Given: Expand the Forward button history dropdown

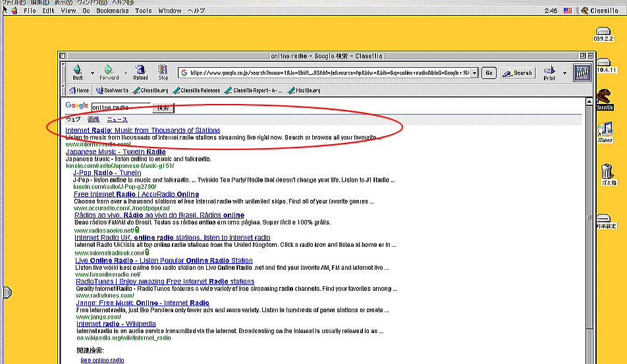Looking at the screenshot, I should tap(126, 73).
